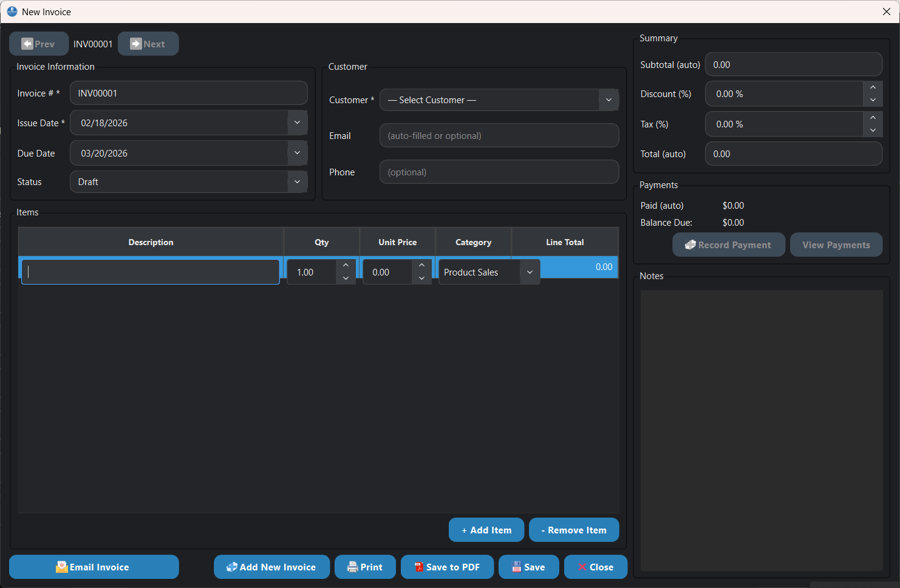
Task: Click the Tax percentage up arrow
Action: 873,118
